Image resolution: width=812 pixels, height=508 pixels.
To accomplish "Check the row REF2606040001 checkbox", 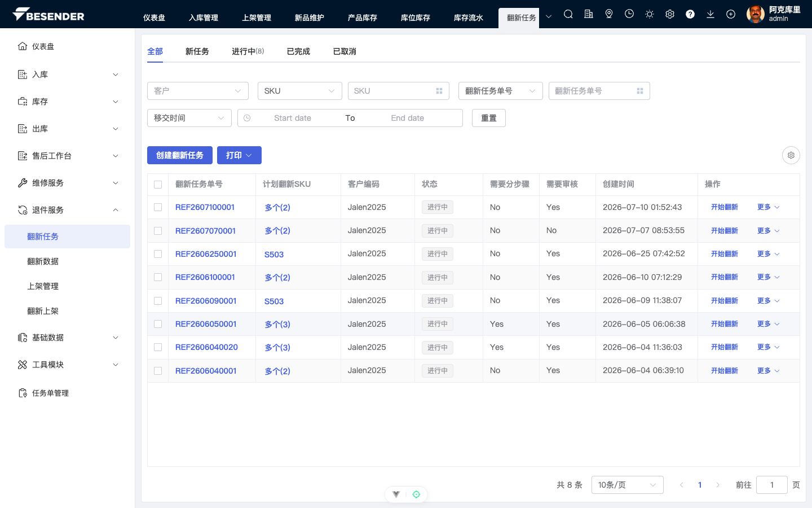I will tap(158, 371).
